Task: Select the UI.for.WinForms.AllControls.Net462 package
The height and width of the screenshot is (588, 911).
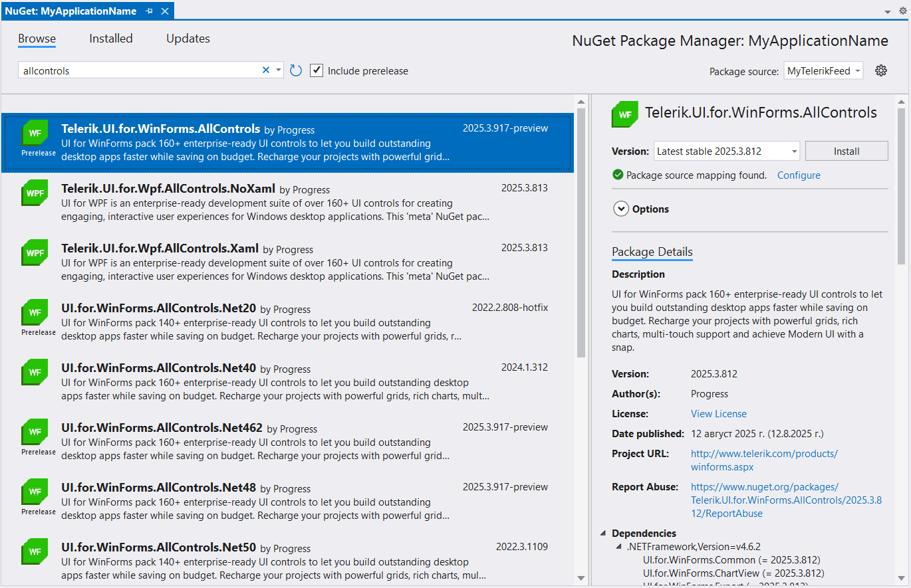Action: (287, 442)
